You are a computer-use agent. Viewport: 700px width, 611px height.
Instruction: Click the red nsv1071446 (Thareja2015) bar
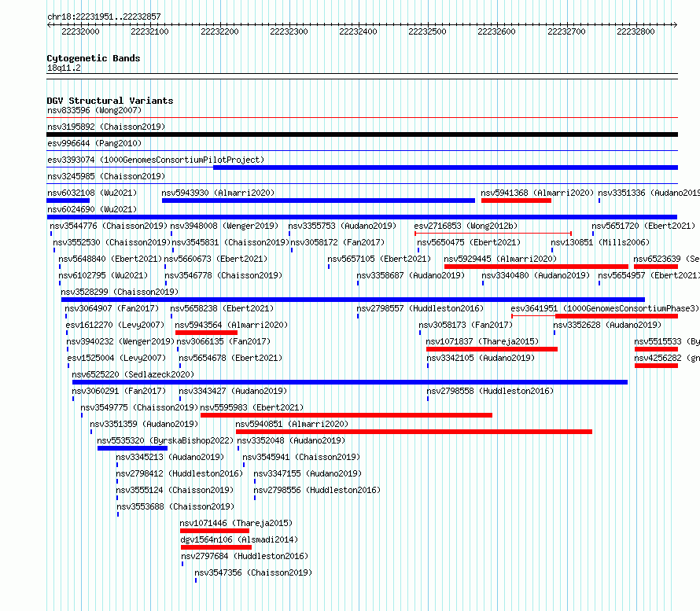coord(215,531)
